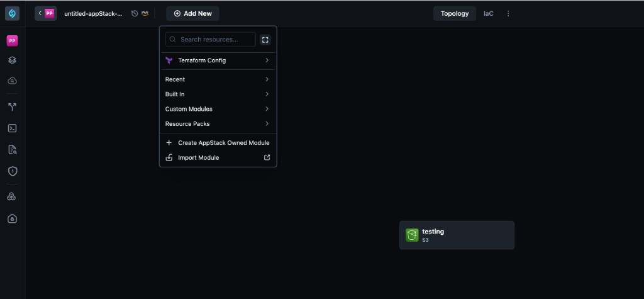Image resolution: width=644 pixels, height=299 pixels.
Task: Click the chevron on Terraform Config row
Action: 267,60
